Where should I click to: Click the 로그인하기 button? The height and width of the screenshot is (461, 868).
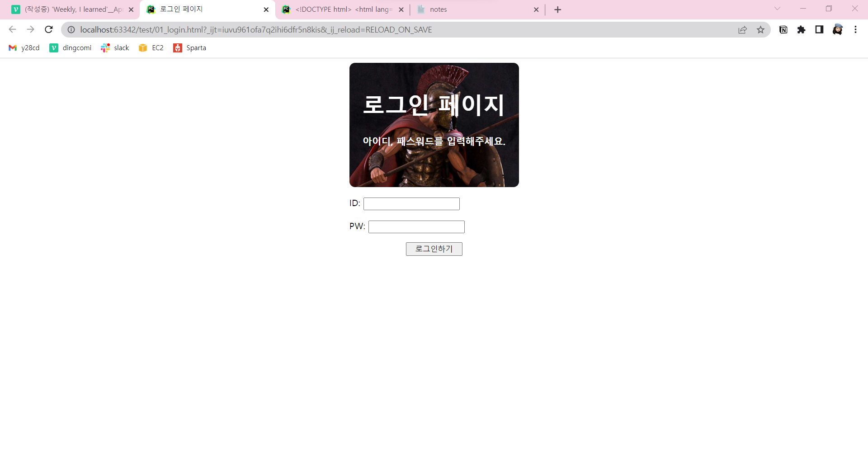tap(434, 249)
